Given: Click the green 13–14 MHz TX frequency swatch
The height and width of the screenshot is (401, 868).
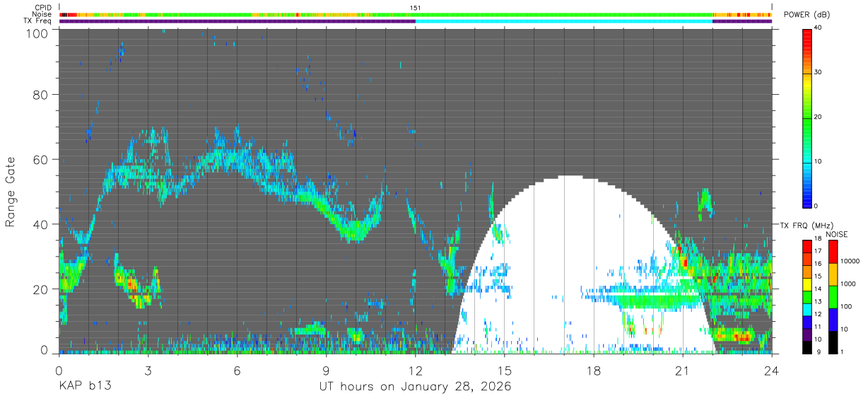Looking at the screenshot, I should [807, 296].
